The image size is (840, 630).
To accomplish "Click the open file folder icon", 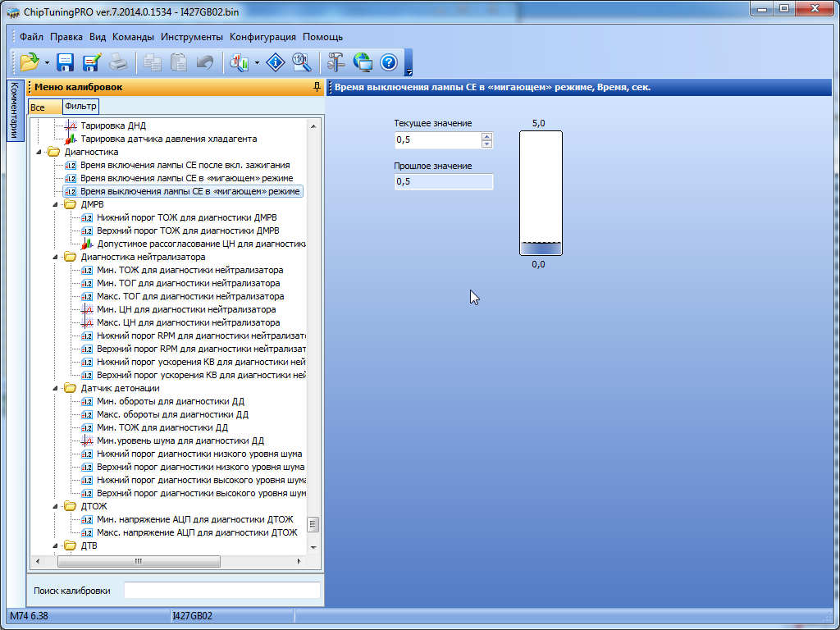I will pyautogui.click(x=30, y=62).
